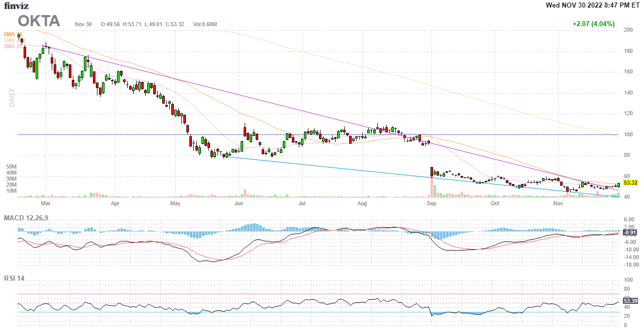Click the vertical DAILY timeframe label

point(12,98)
